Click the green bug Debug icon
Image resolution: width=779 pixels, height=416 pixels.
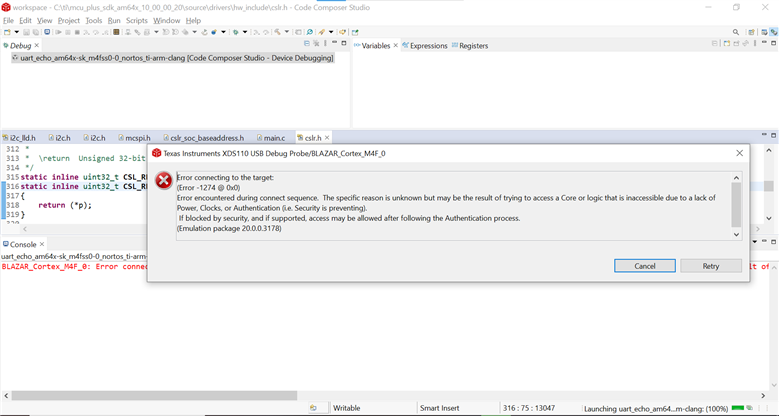coord(235,32)
